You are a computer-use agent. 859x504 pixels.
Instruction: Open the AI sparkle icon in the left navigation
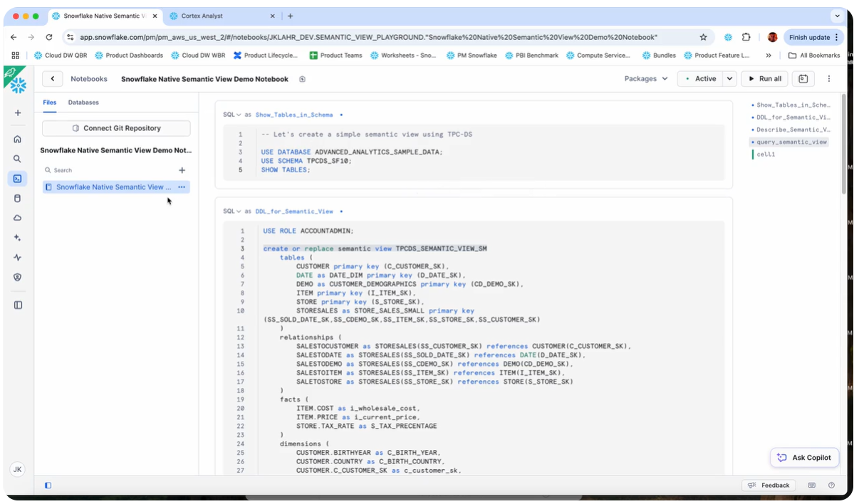18,238
